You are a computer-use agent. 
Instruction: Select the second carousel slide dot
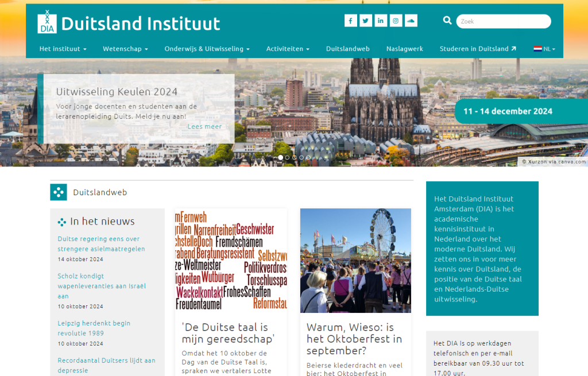(288, 157)
